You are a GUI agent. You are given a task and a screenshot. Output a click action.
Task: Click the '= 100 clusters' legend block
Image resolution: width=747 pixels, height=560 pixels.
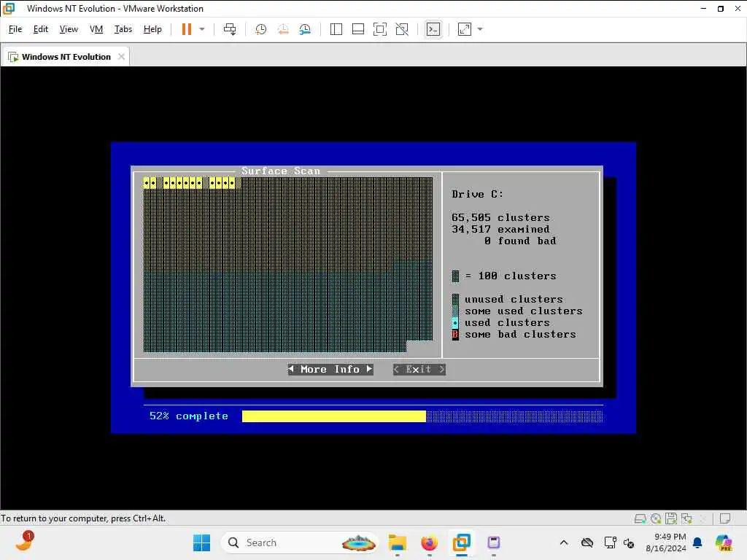pyautogui.click(x=455, y=276)
